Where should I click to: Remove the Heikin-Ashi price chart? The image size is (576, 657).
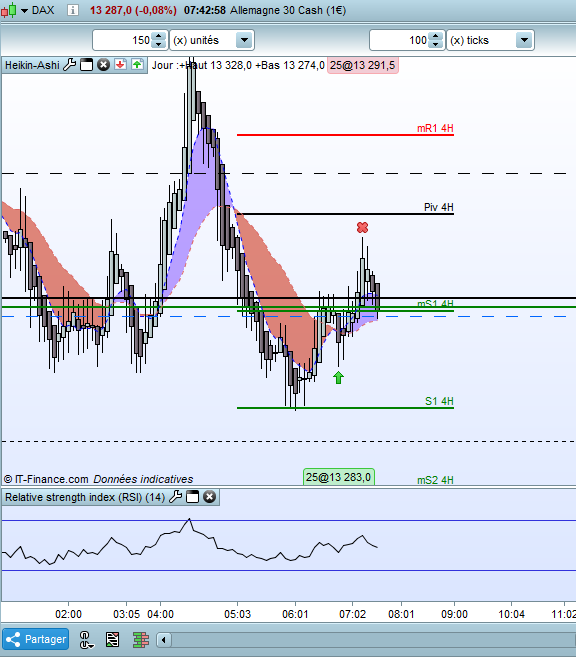[x=103, y=65]
